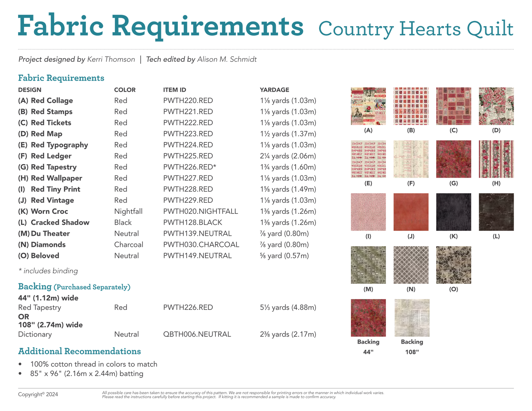Click the Additional Recommendations heading
Image resolution: width=532 pixels, height=411 pixels.
coord(80,351)
